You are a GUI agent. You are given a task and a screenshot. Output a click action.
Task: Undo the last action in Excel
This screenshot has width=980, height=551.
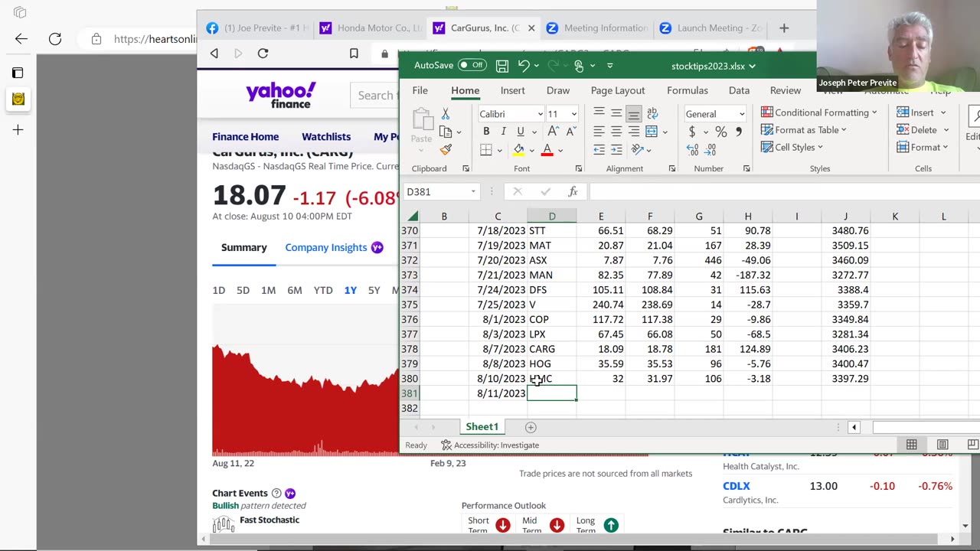pos(524,66)
